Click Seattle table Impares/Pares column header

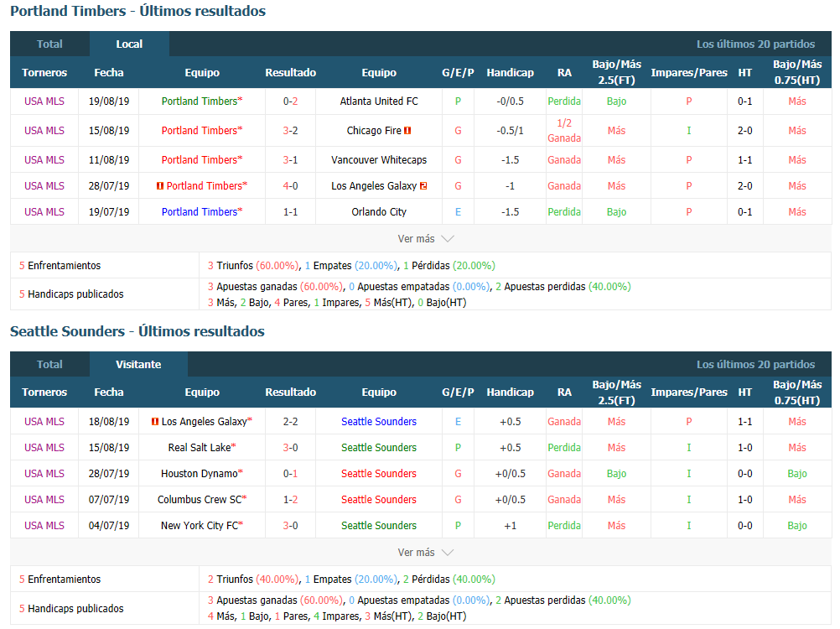[689, 392]
